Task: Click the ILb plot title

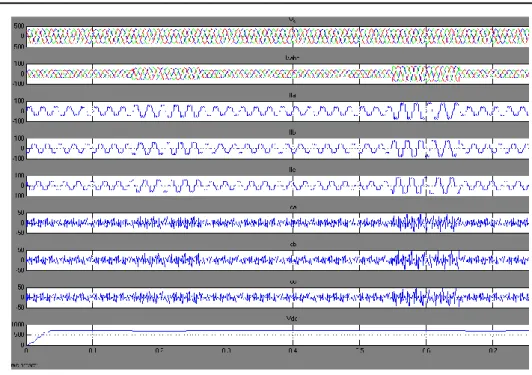Action: pos(292,132)
